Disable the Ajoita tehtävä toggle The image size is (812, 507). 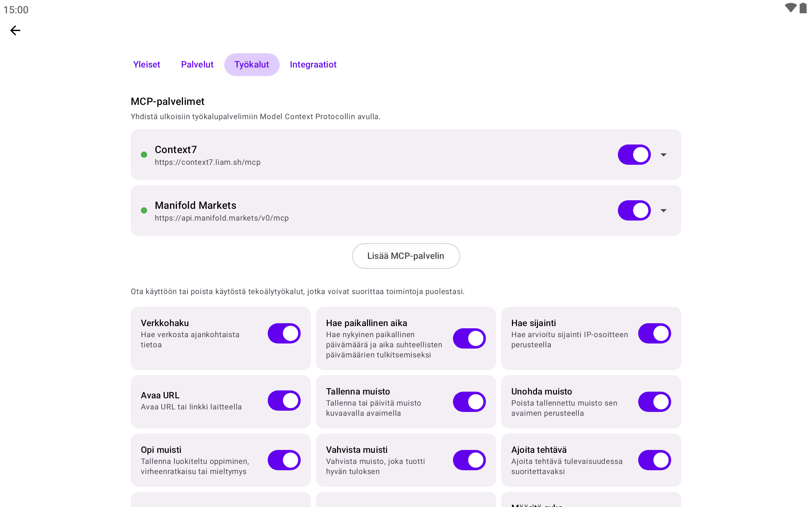654,460
